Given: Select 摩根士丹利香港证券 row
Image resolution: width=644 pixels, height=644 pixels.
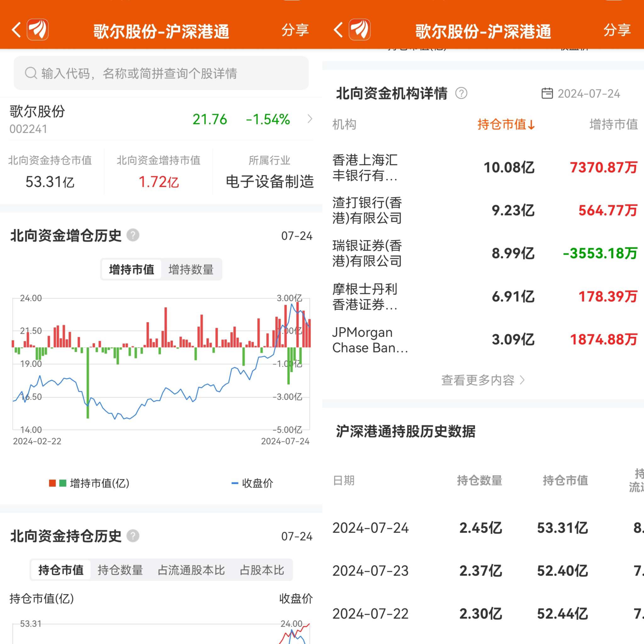Looking at the screenshot, I should [483, 297].
